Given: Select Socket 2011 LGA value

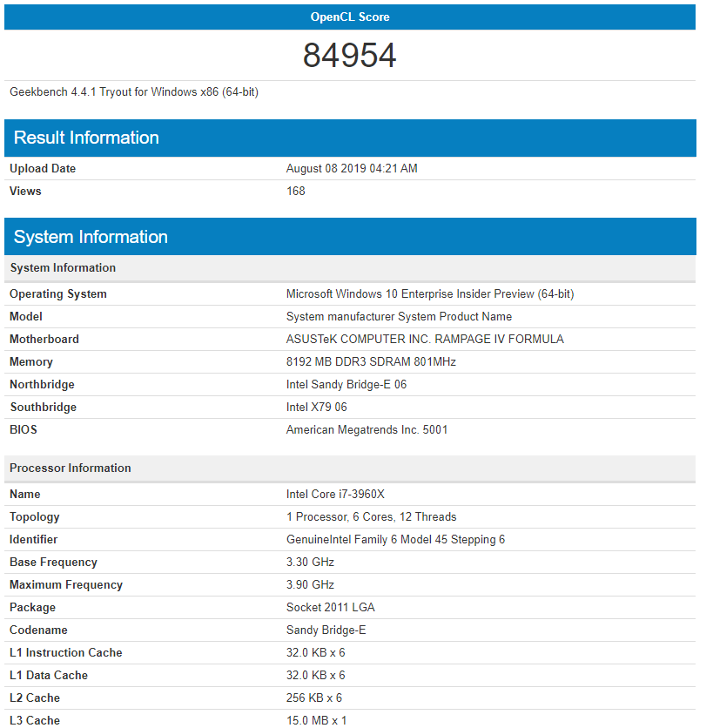Looking at the screenshot, I should tap(331, 608).
